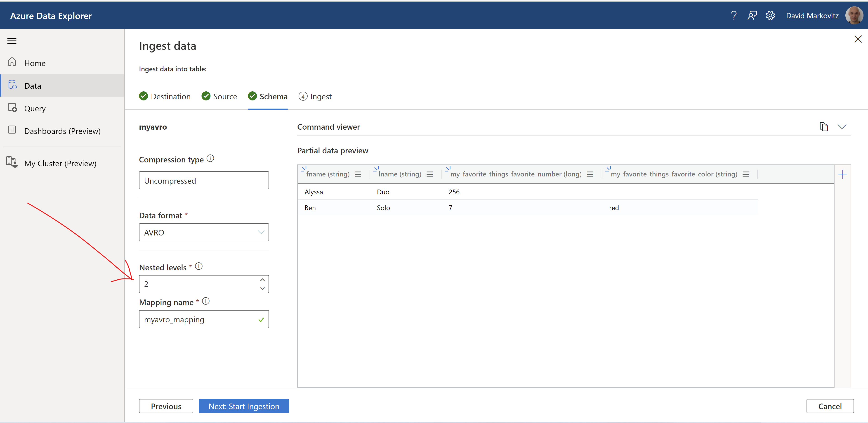Click Next: Start Ingestion button
868x423 pixels.
[x=244, y=406]
